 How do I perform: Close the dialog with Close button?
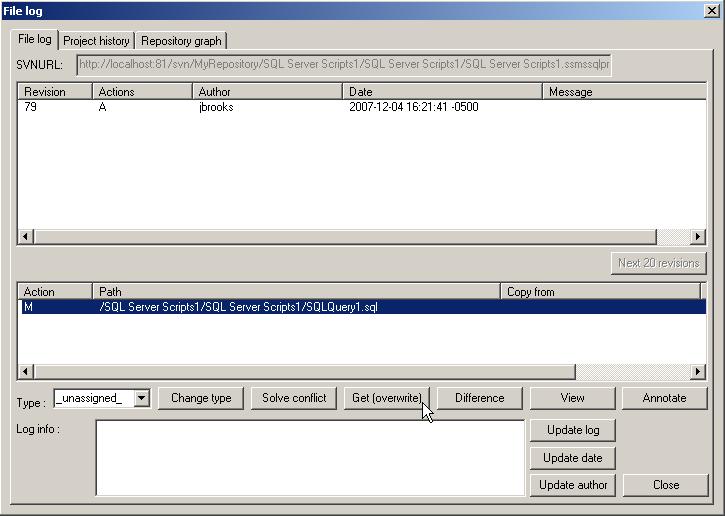pos(666,485)
